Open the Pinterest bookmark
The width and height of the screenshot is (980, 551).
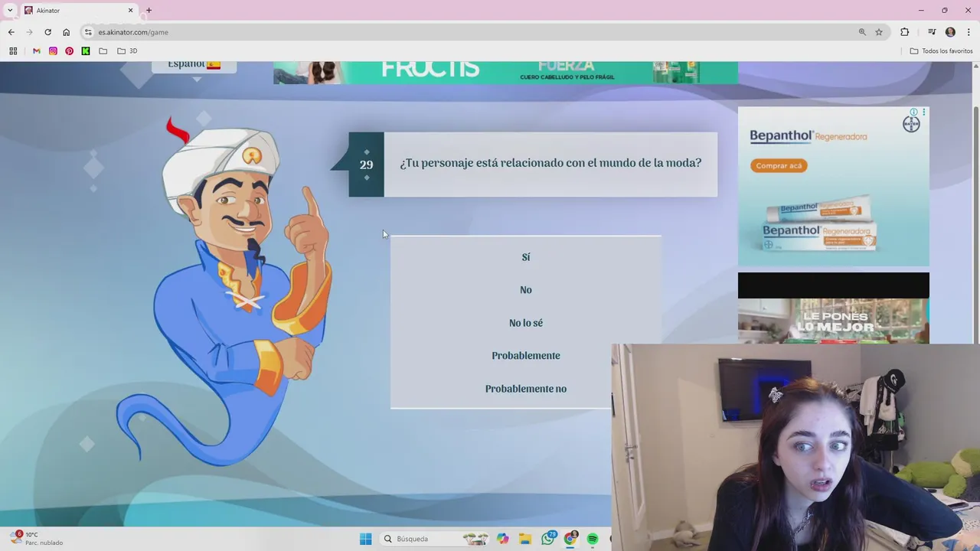69,51
